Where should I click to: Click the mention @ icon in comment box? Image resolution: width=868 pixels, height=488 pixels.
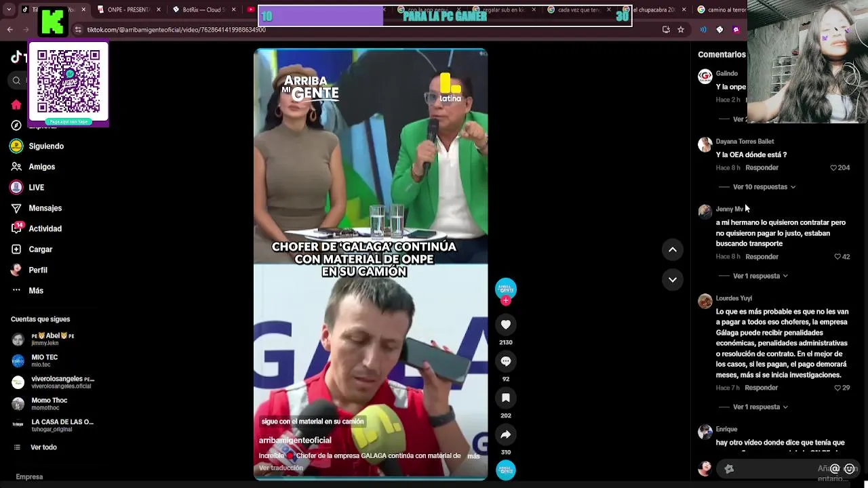(835, 468)
